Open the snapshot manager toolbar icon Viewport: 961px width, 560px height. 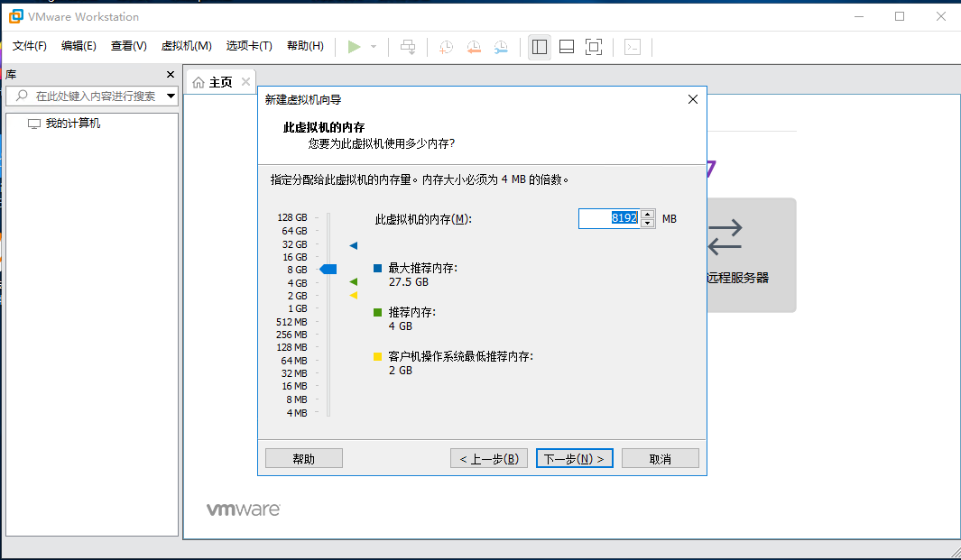click(502, 47)
